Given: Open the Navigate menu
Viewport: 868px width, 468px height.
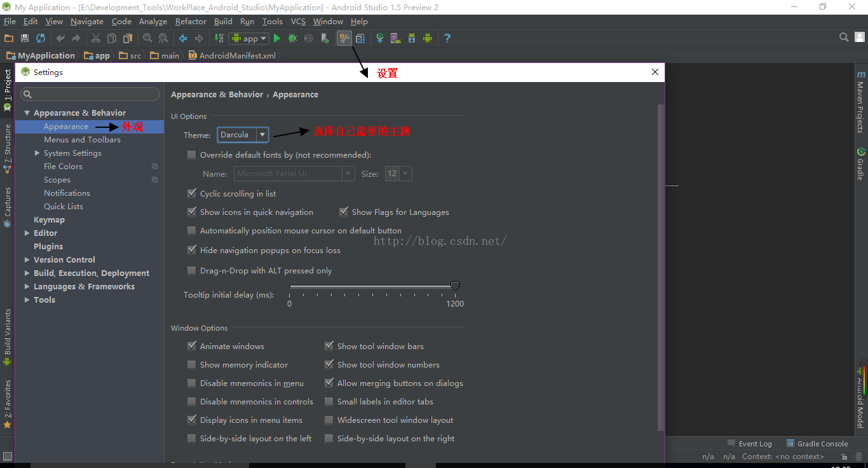Looking at the screenshot, I should [87, 21].
